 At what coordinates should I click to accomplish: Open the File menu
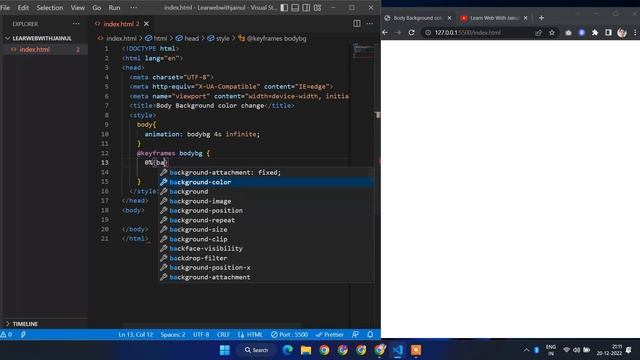point(5,8)
